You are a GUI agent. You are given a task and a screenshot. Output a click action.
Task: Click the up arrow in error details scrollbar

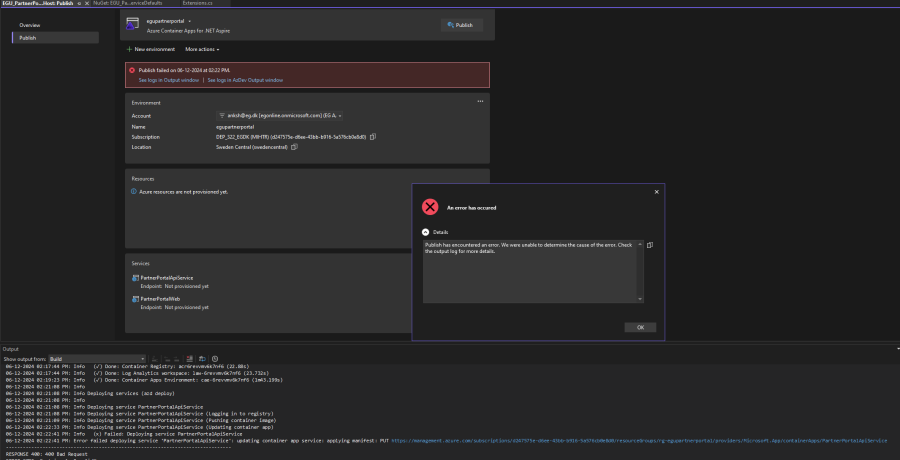[640, 245]
